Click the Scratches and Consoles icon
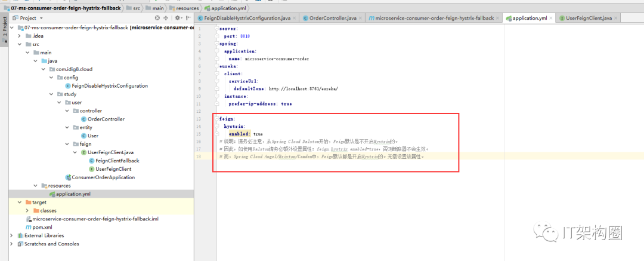 pyautogui.click(x=20, y=244)
